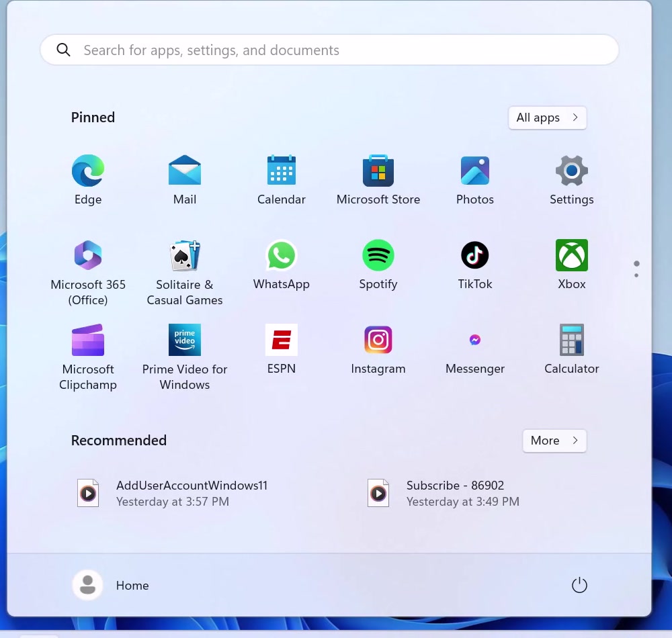Go to next pinned page dot
The image size is (672, 638).
pos(636,275)
